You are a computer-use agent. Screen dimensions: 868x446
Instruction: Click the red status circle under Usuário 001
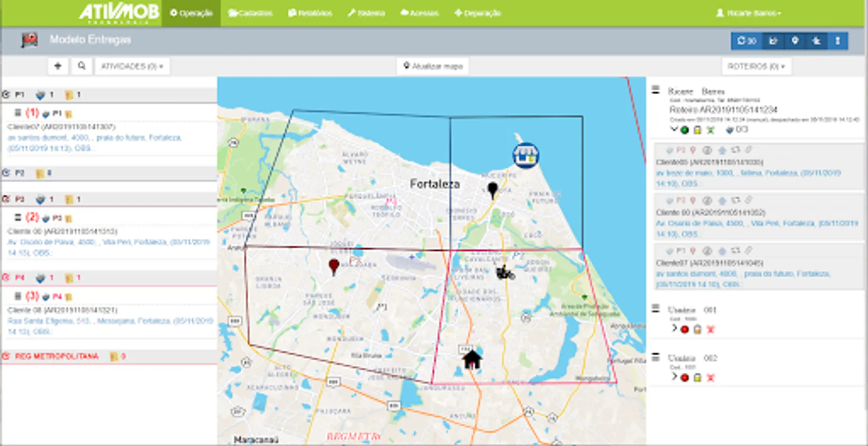pos(685,329)
